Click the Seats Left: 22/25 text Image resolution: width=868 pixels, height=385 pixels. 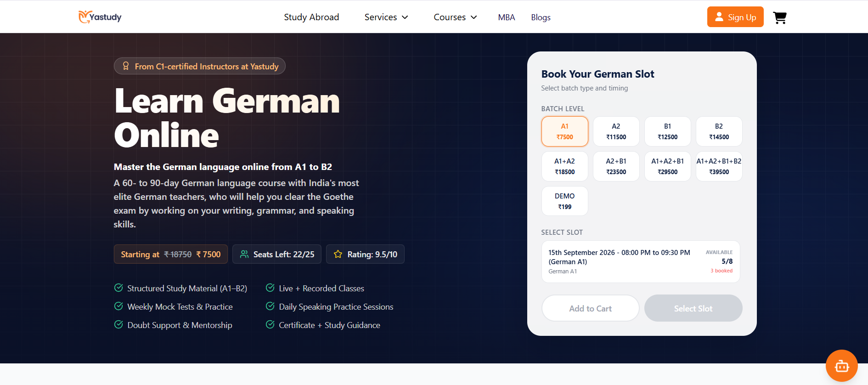click(x=284, y=254)
